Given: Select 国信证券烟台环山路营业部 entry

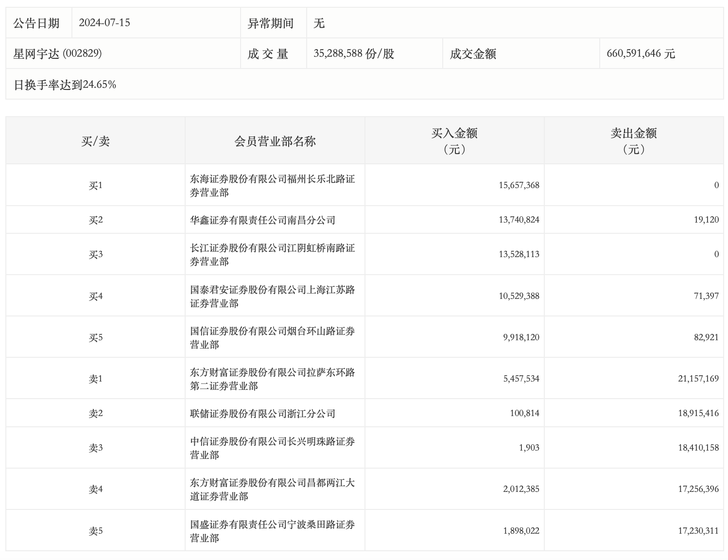Looking at the screenshot, I should point(273,338).
